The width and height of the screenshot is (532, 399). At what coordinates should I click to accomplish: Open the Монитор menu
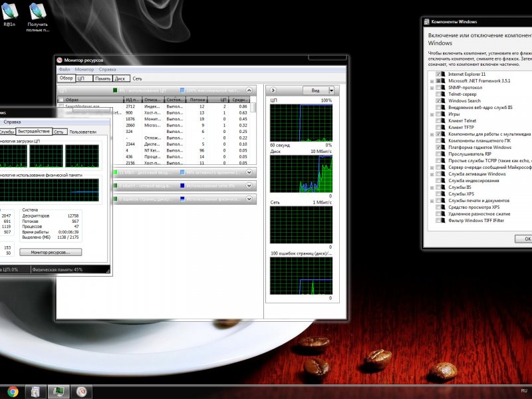[84, 69]
